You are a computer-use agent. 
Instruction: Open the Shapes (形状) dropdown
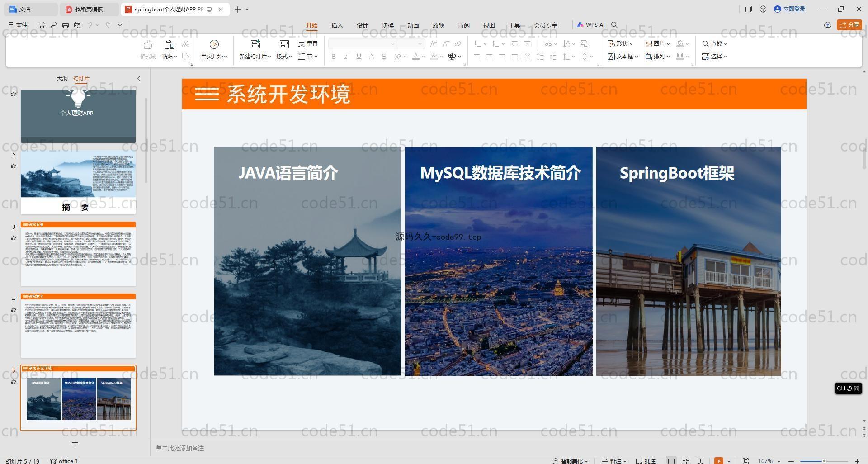(620, 44)
